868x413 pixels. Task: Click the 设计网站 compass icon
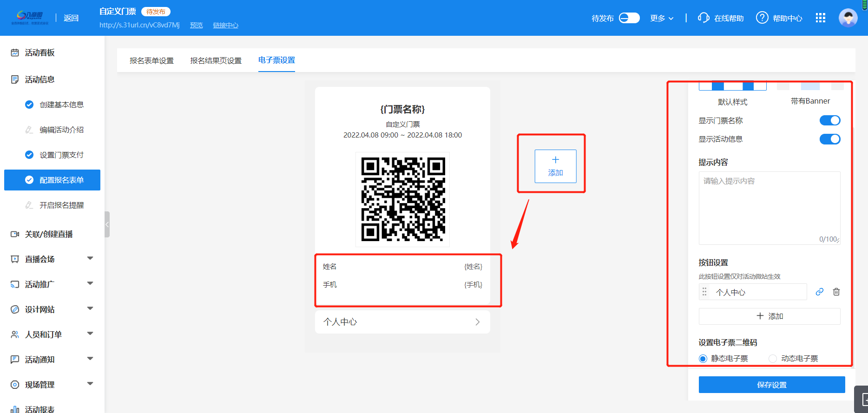click(x=15, y=309)
